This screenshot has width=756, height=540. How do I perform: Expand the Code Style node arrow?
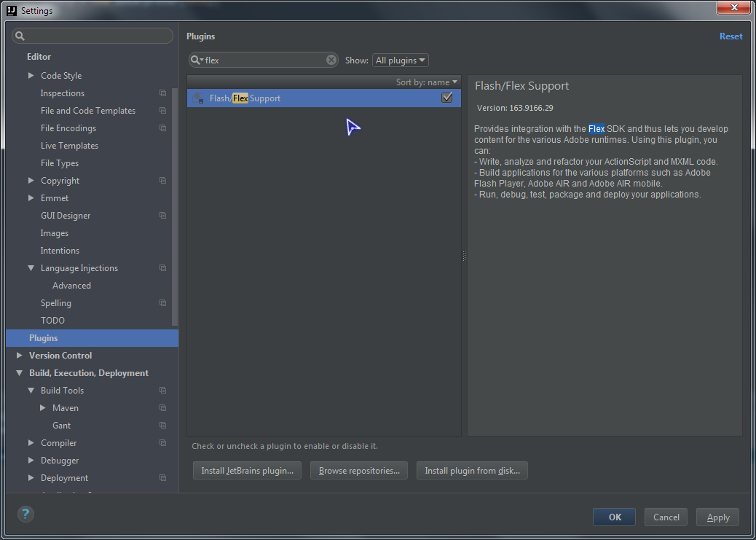coord(31,75)
